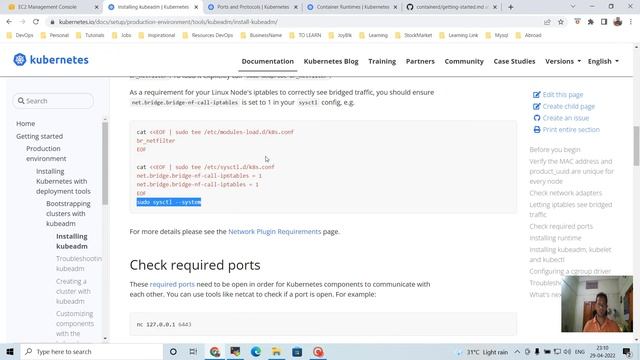Screen dimensions: 640x360
Task: Click the docs Search field
Action: [53, 101]
